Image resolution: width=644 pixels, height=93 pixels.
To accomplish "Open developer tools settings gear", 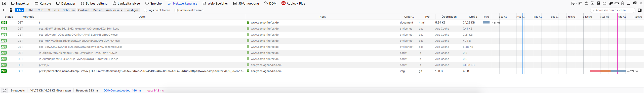I will [622, 3].
